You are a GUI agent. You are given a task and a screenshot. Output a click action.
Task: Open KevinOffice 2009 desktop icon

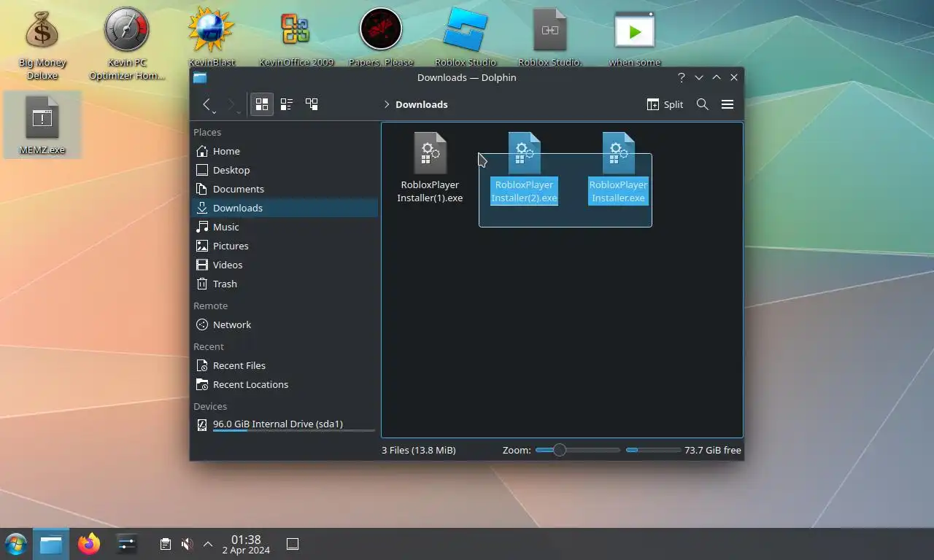point(296,38)
